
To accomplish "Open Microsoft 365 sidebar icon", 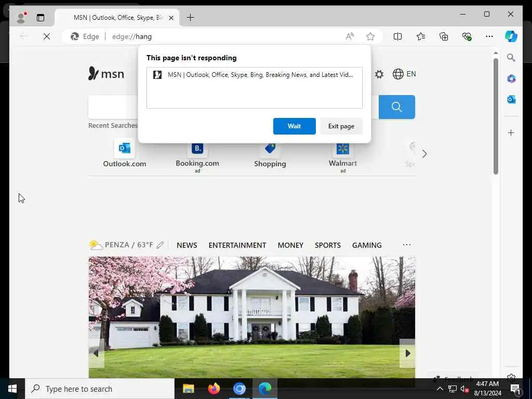I will point(511,79).
